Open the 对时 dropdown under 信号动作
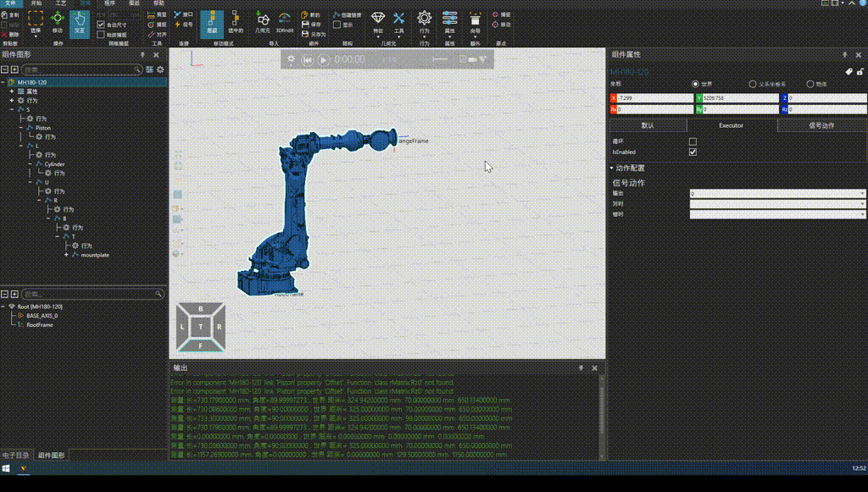This screenshot has height=492, width=868. 777,204
